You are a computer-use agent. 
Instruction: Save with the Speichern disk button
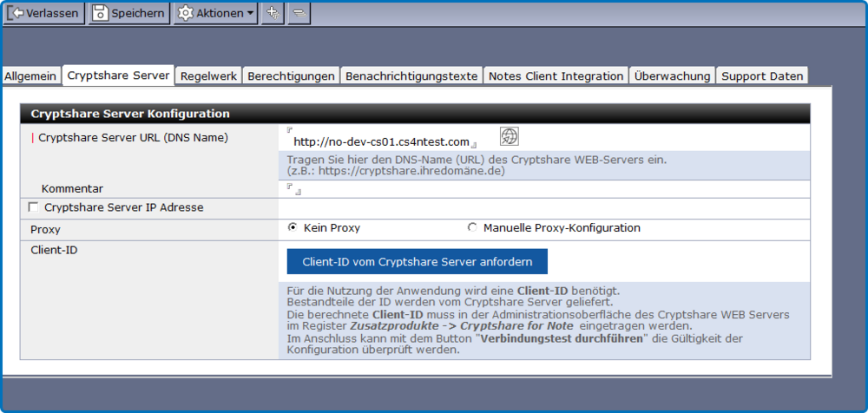(128, 13)
